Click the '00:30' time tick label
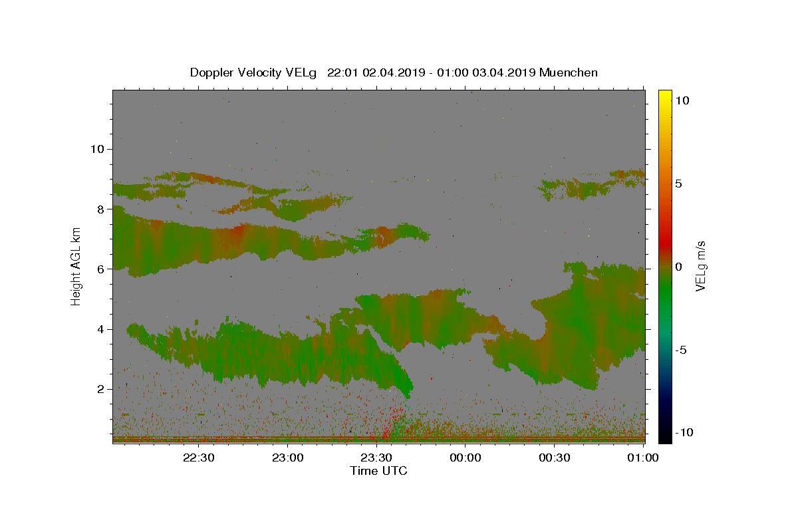Screen dimensions: 798x532 554,458
